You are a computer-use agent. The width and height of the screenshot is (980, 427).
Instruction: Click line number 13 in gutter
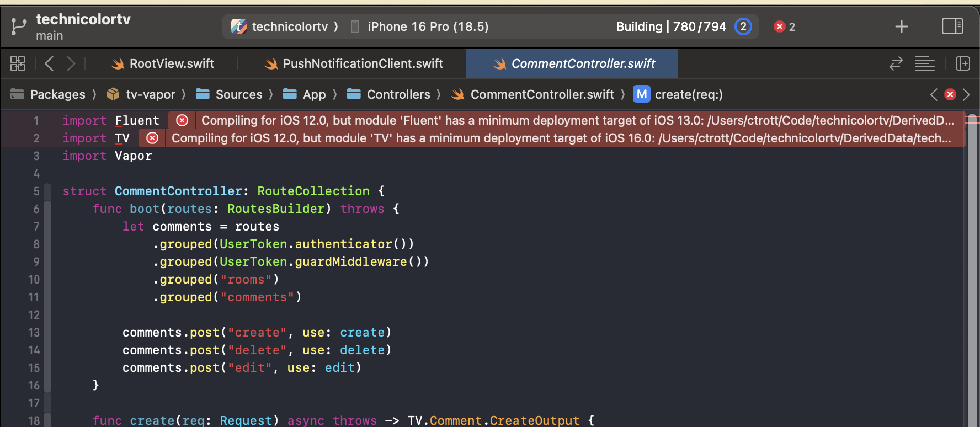coord(34,332)
